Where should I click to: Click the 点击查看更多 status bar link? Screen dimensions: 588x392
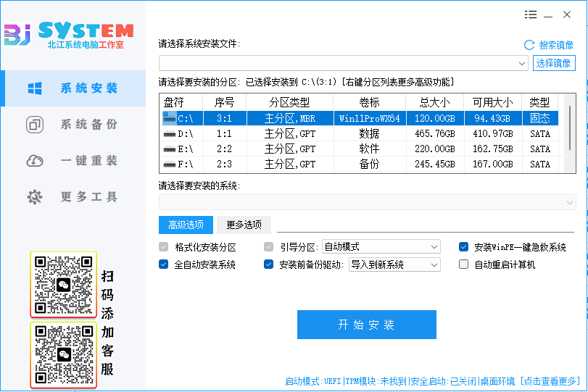550,382
